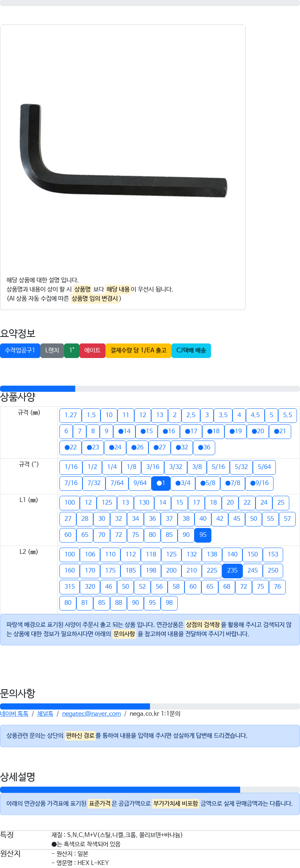Open the 네이버 톡톡 inquiry link
300x868 pixels.
pos(14,714)
